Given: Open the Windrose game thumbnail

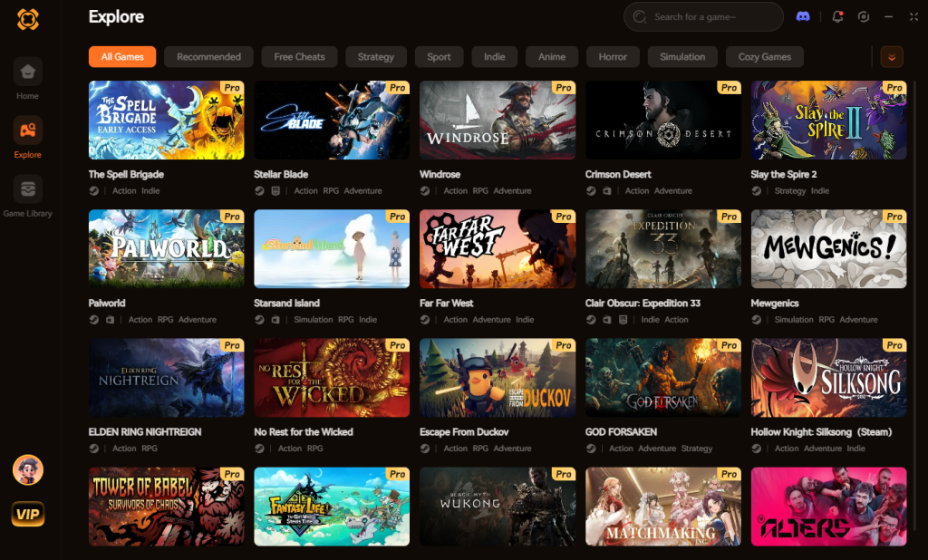Looking at the screenshot, I should coord(498,121).
